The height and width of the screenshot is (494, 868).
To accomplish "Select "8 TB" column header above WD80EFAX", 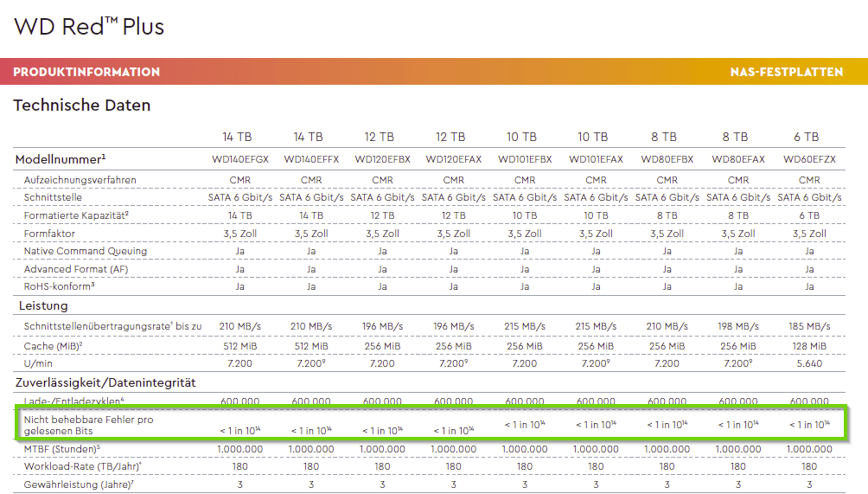I will (x=735, y=137).
